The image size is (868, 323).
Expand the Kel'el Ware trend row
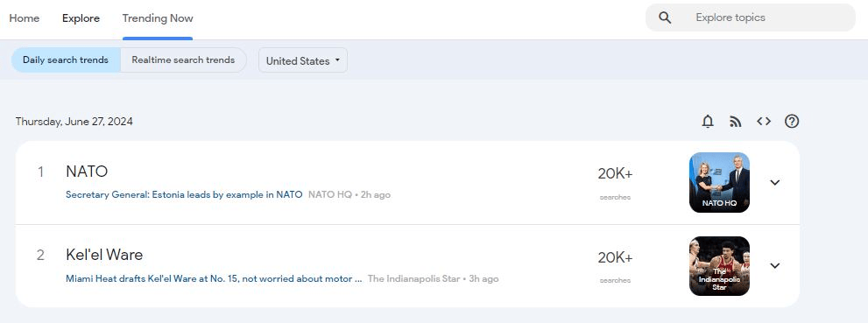click(775, 265)
